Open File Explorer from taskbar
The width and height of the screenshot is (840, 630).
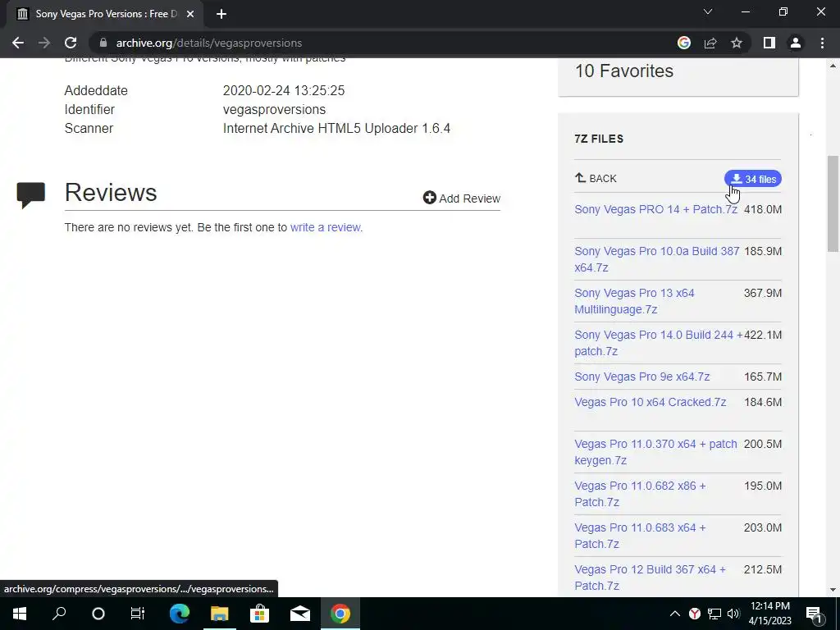(x=220, y=614)
